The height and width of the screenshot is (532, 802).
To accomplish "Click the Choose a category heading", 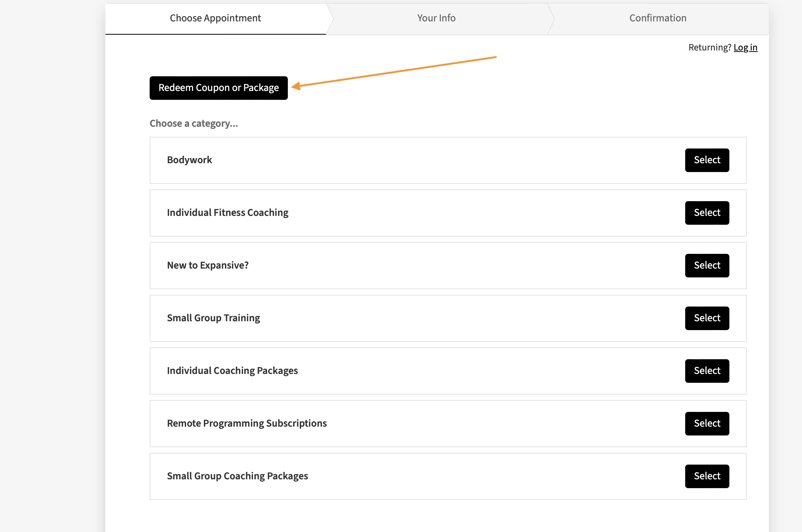I will tap(193, 123).
